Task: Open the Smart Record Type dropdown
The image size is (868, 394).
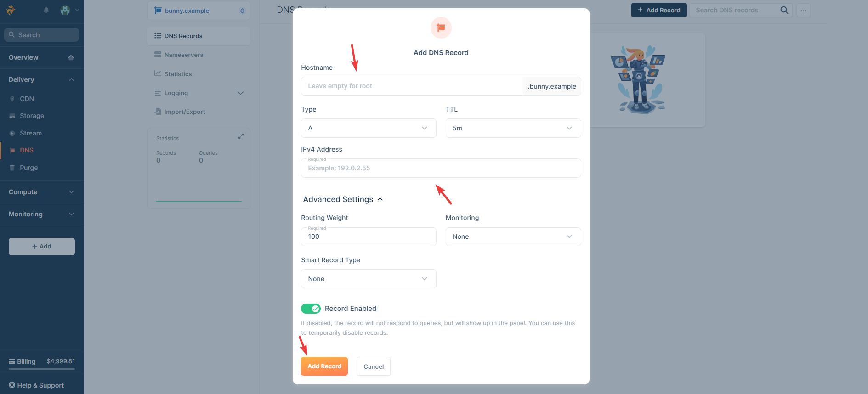Action: (x=369, y=279)
